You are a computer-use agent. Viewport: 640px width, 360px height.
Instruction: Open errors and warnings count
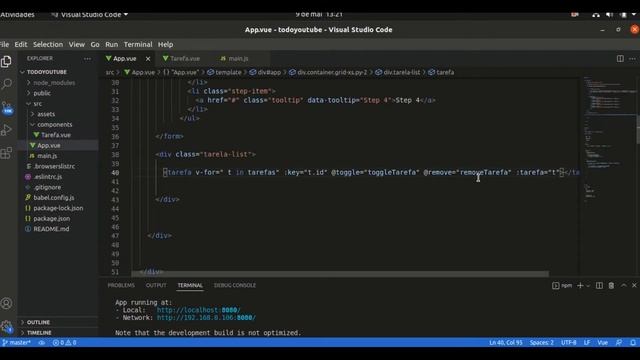click(64, 342)
